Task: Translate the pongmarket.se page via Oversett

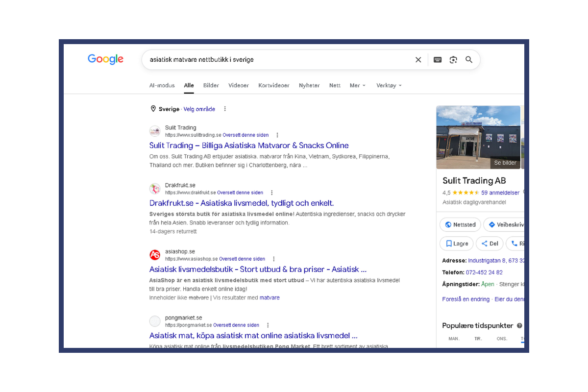Action: [x=236, y=325]
